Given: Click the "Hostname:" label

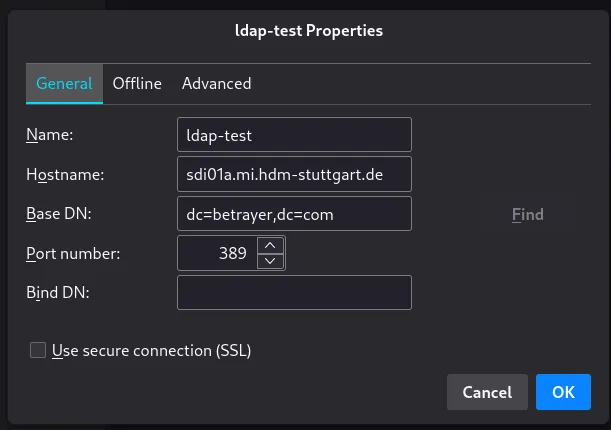Looking at the screenshot, I should 65,174.
